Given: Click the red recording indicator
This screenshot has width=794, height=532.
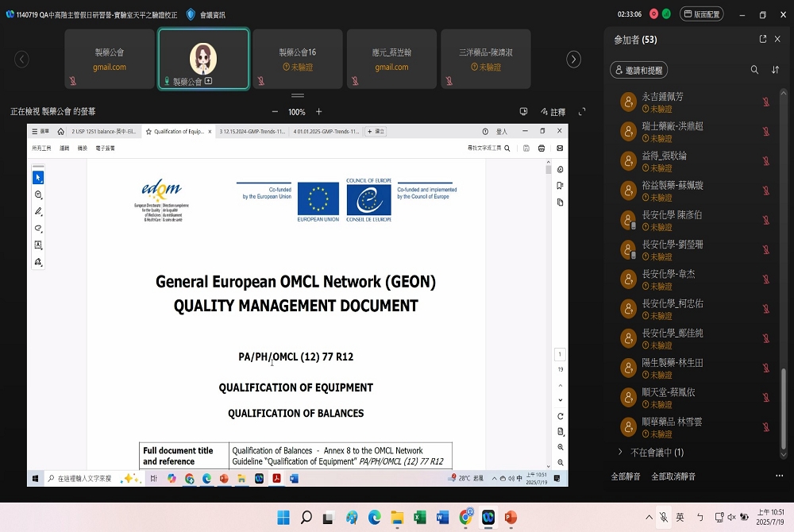Looking at the screenshot, I should [x=653, y=14].
